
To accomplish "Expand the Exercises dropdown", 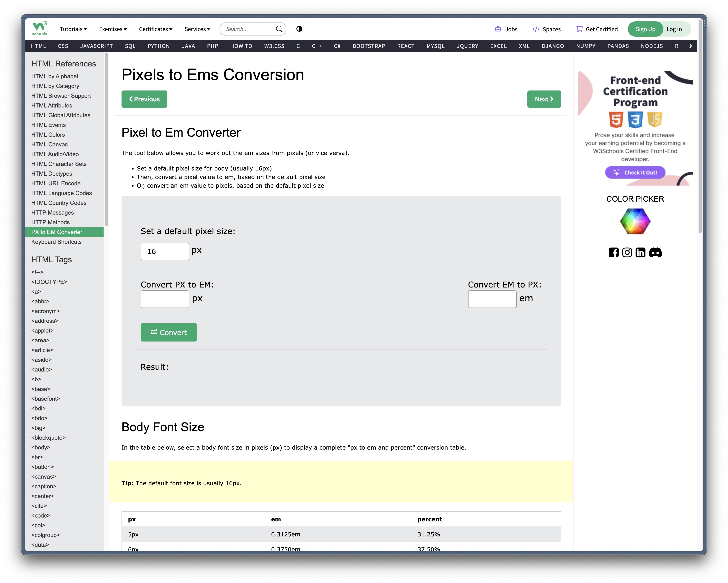I will point(113,29).
